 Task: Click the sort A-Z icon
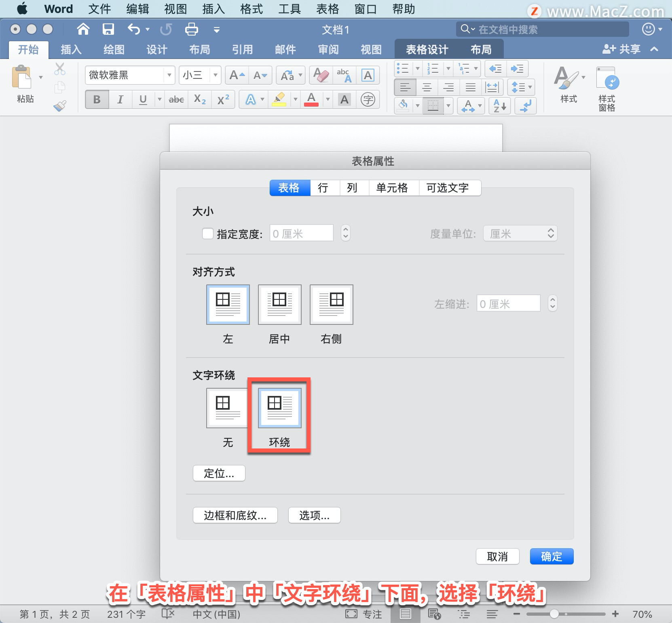(500, 106)
